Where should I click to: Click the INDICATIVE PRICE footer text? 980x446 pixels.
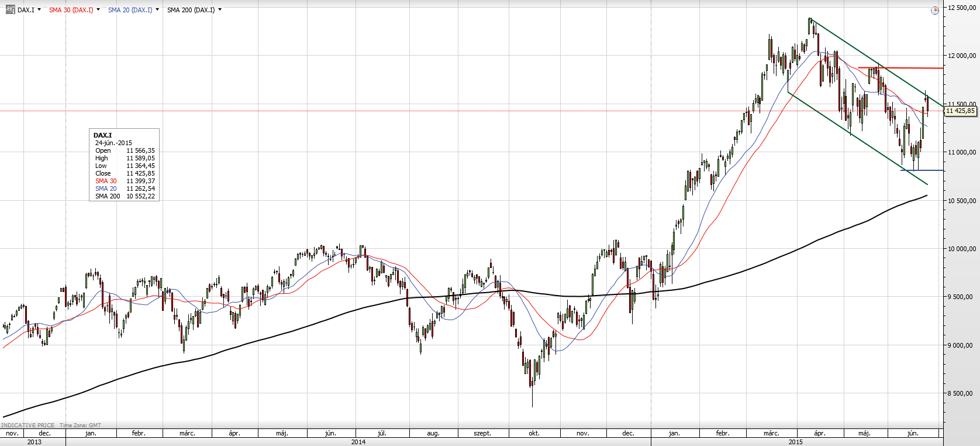tap(28, 426)
